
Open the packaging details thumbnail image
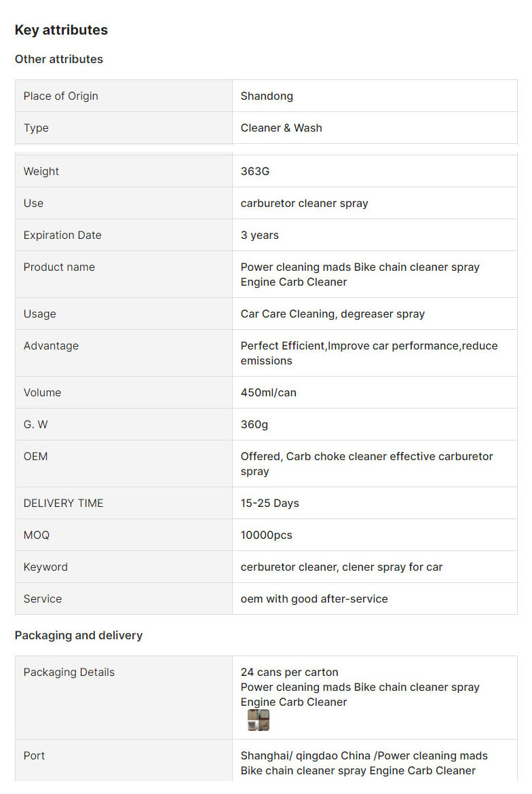(258, 719)
